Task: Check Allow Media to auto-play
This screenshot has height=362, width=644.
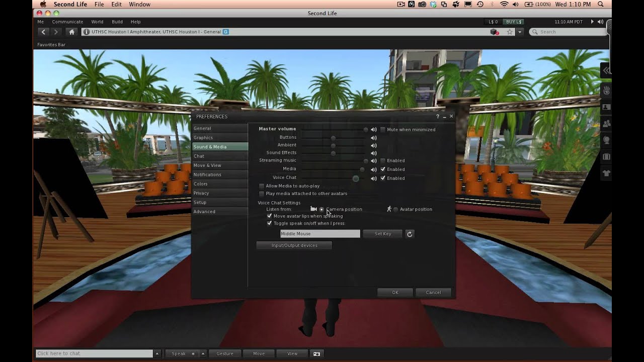Action: point(262,186)
